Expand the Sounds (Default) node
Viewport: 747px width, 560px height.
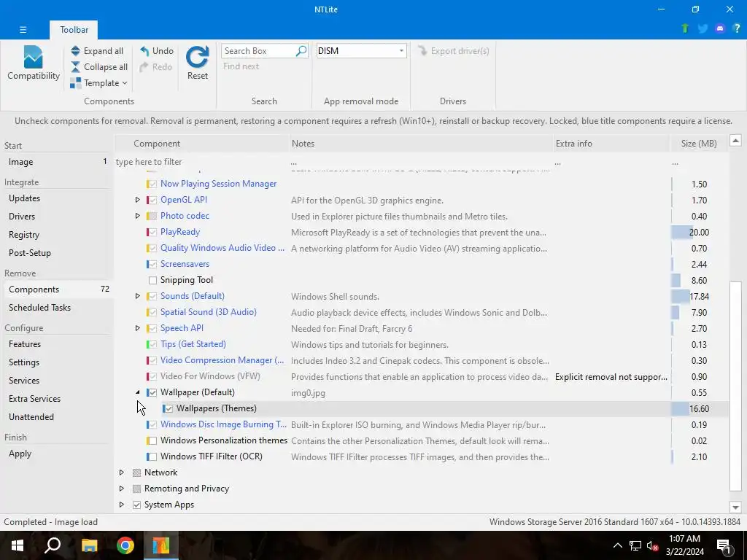click(138, 296)
